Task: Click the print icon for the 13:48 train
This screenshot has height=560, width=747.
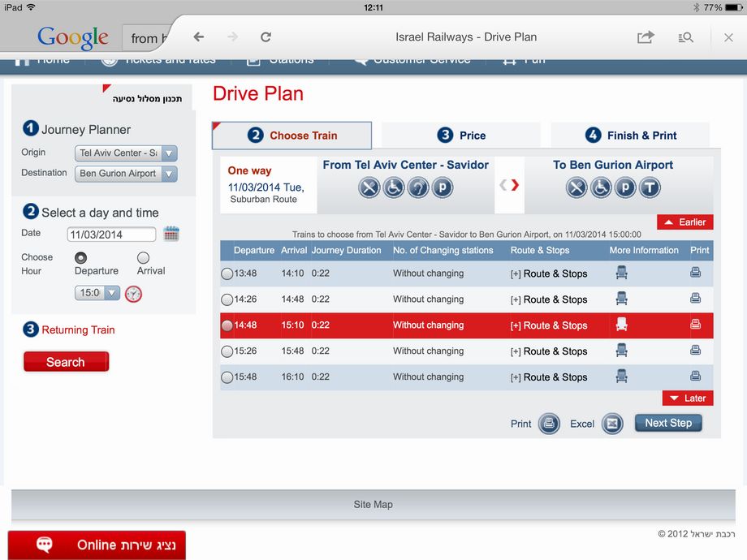Action: 695,274
